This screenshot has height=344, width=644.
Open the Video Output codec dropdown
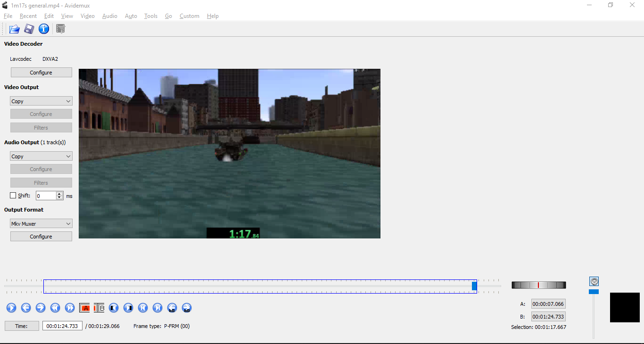41,101
